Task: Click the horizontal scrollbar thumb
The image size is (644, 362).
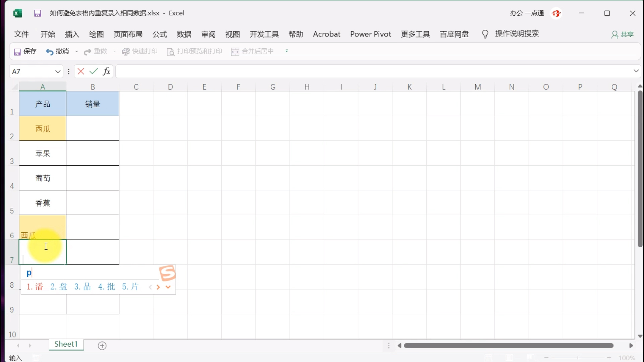Action: pyautogui.click(x=508, y=346)
